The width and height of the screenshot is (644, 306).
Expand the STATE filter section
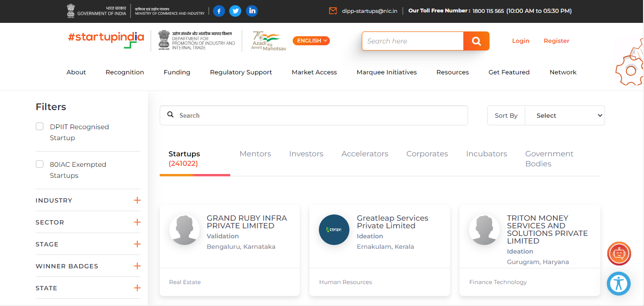(138, 288)
